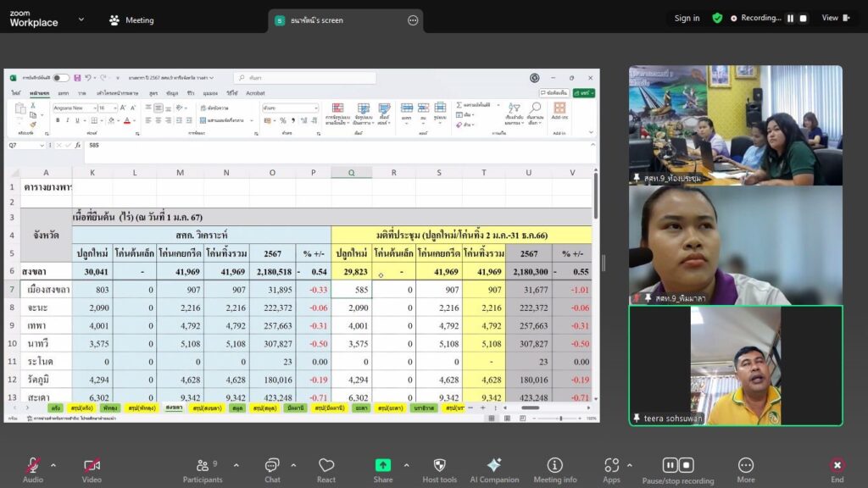Adjust the Excel zoom slider
The height and width of the screenshot is (488, 868).
pos(560,418)
